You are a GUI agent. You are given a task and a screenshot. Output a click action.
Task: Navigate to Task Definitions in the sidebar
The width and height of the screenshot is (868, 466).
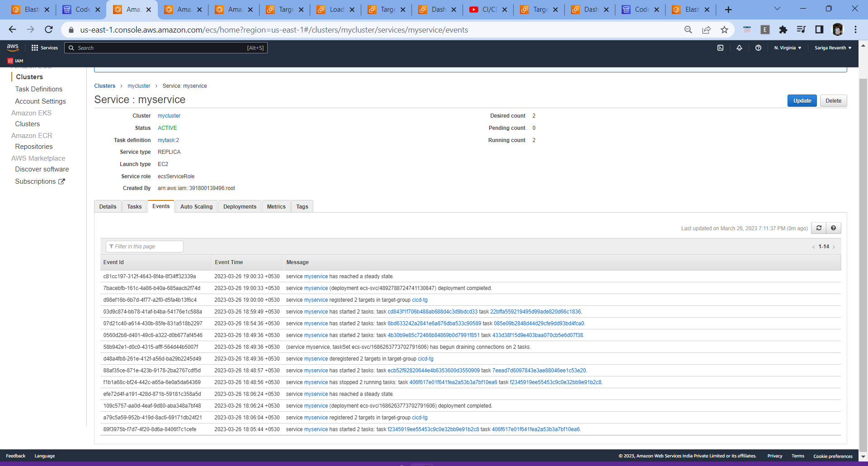click(x=39, y=89)
